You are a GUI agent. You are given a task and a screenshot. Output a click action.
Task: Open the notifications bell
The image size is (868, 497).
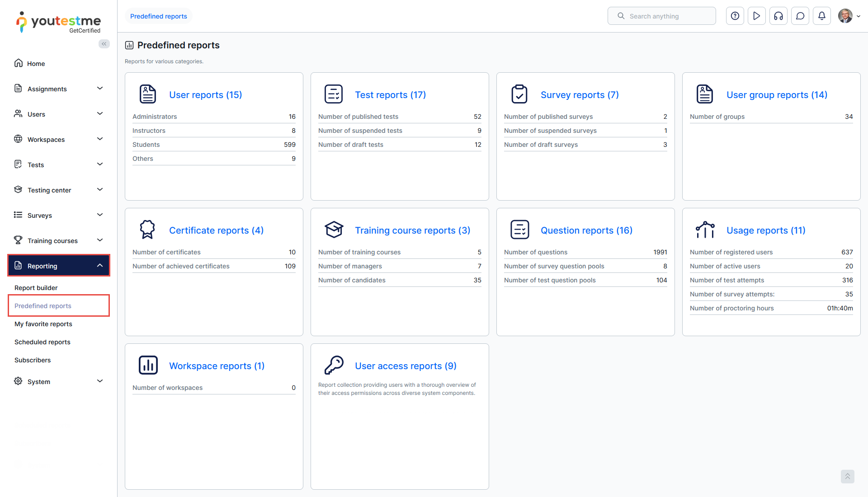tap(822, 16)
